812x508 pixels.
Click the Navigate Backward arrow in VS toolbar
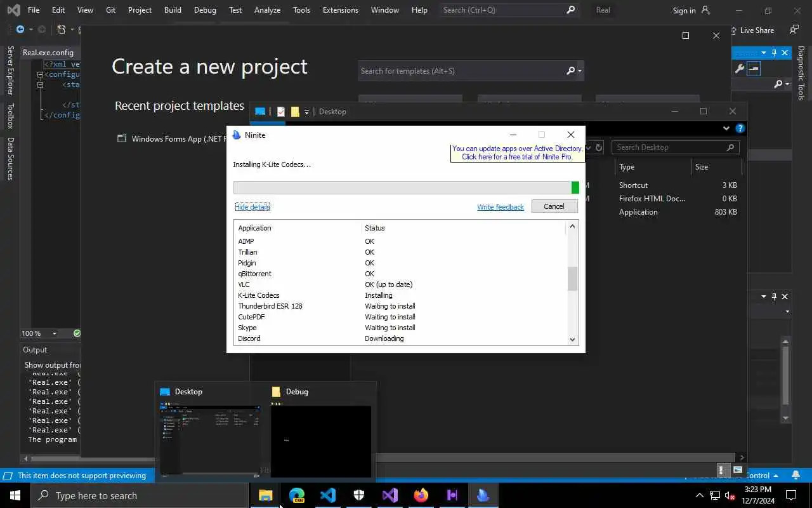click(20, 30)
